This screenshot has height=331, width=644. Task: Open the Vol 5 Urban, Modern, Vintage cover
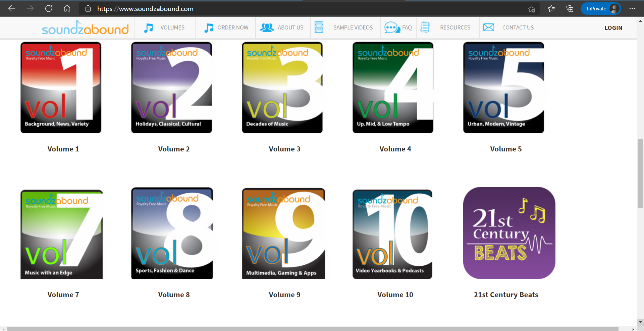coord(504,87)
